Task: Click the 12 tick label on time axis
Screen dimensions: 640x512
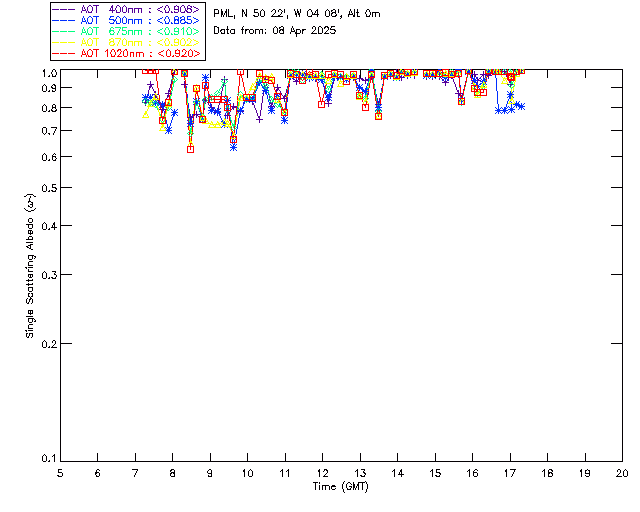Action: point(323,472)
